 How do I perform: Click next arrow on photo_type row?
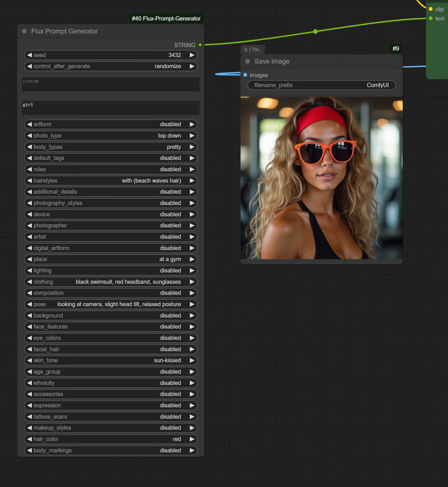pyautogui.click(x=192, y=136)
